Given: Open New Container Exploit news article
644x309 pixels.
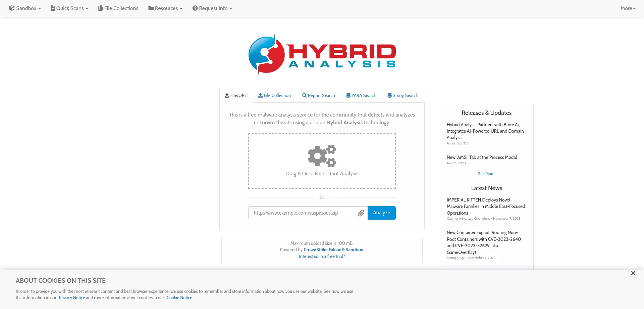Looking at the screenshot, I should (x=484, y=242).
